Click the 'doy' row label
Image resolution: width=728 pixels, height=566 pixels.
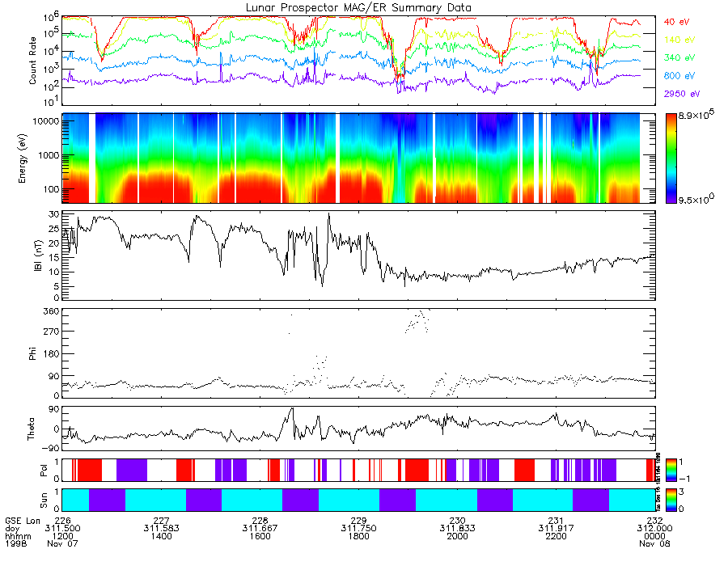(12, 529)
